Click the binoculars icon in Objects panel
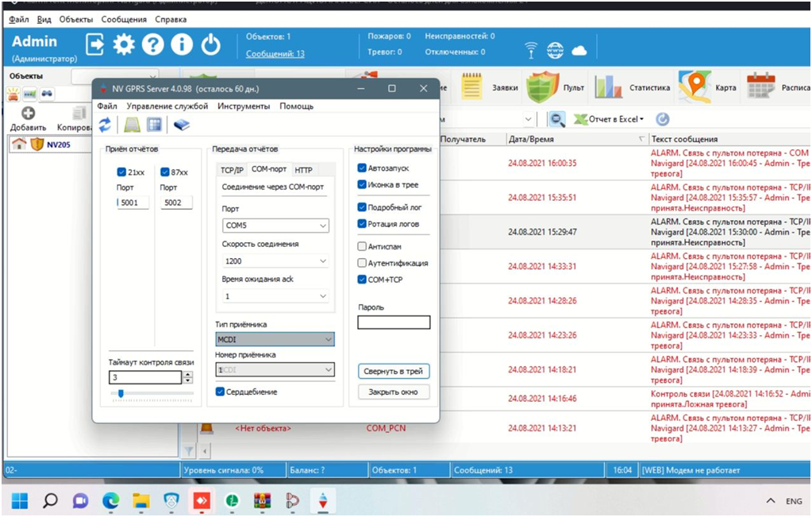Image resolution: width=812 pixels, height=517 pixels. [x=47, y=94]
